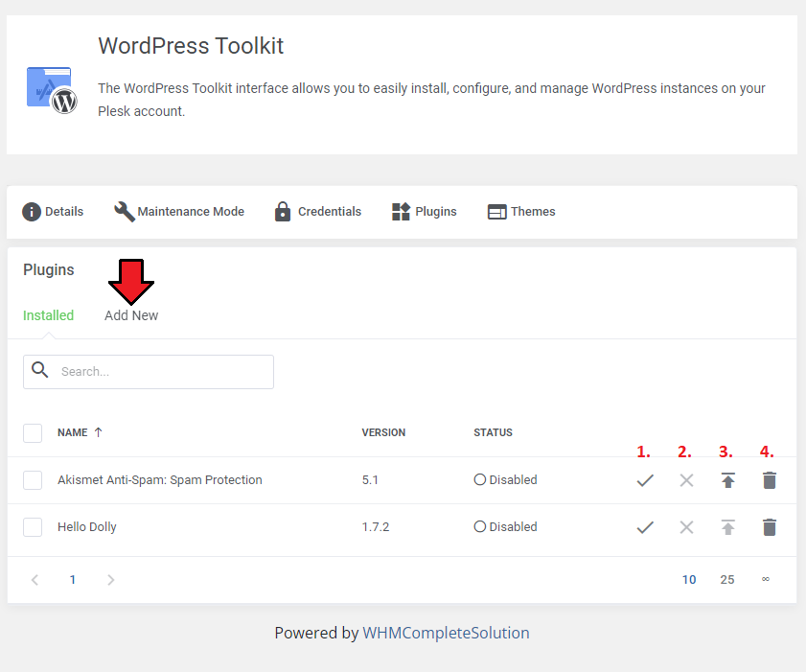Screen dimensions: 806x672
Task: Show 25 entries per page
Action: (x=726, y=580)
